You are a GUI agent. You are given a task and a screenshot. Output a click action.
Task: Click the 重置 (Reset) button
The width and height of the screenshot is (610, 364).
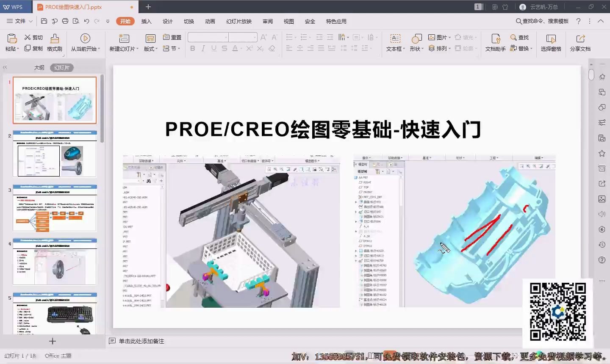172,37
